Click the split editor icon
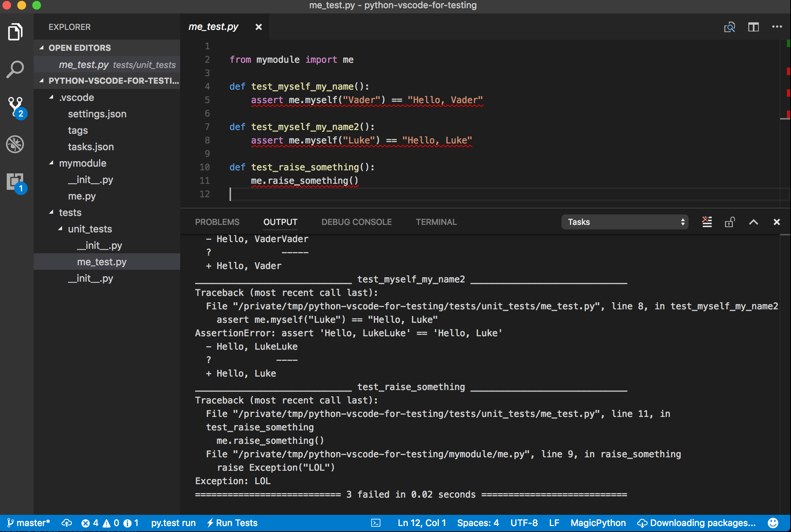This screenshot has height=532, width=791. click(753, 27)
